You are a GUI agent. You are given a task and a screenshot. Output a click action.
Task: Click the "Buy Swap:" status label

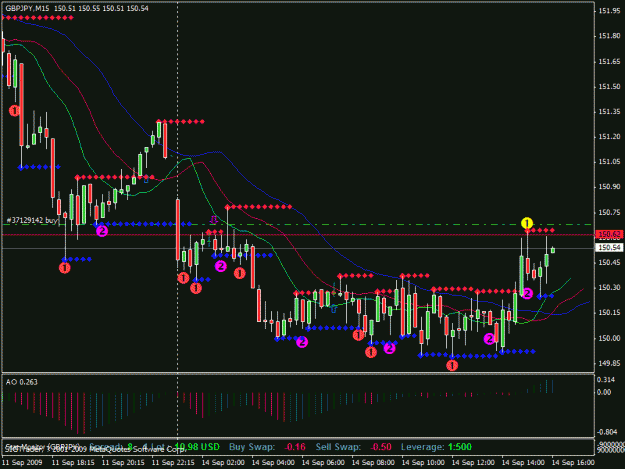[x=252, y=447]
